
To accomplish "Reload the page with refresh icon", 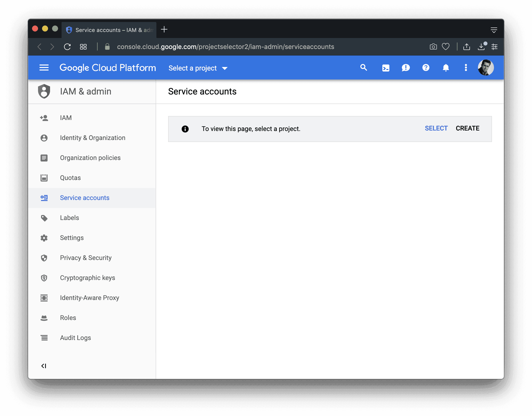I will (67, 47).
